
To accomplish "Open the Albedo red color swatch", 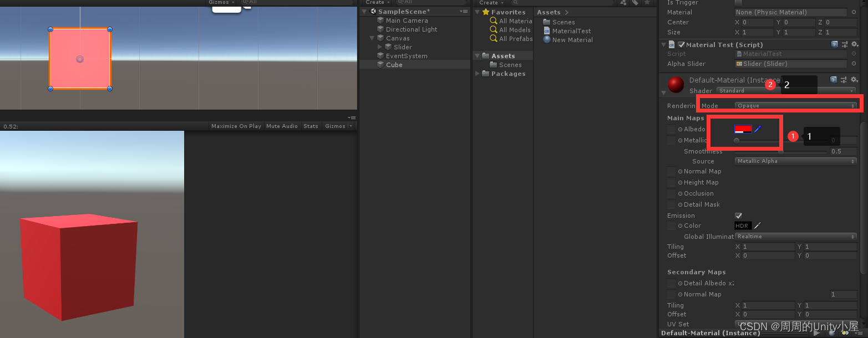I will 743,129.
